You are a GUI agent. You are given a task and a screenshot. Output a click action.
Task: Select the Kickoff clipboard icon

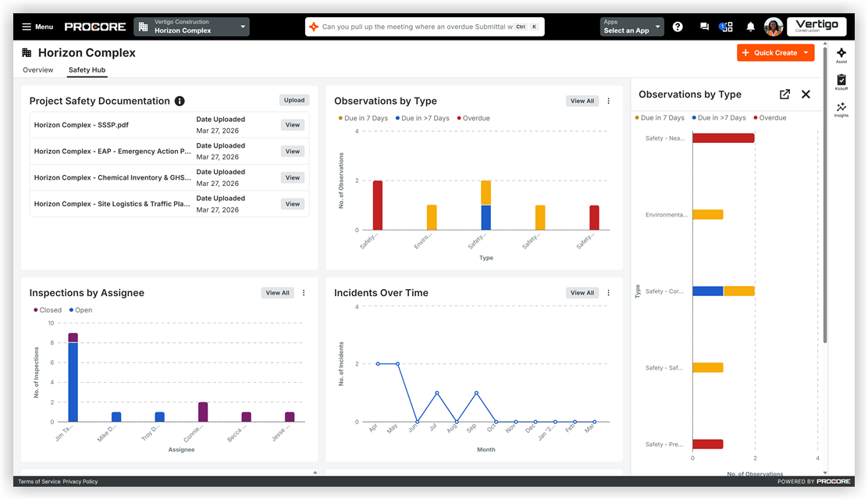point(841,80)
